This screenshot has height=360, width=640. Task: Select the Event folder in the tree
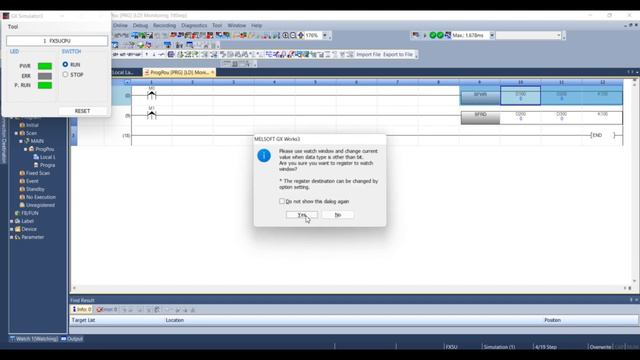(29, 181)
